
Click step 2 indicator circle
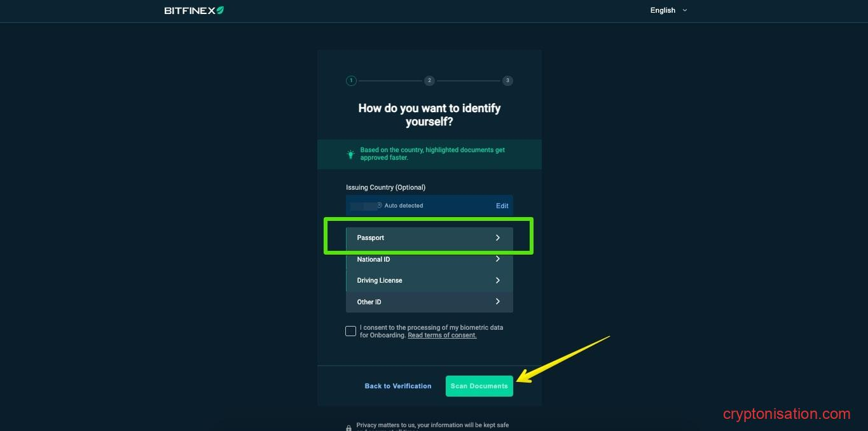point(429,81)
